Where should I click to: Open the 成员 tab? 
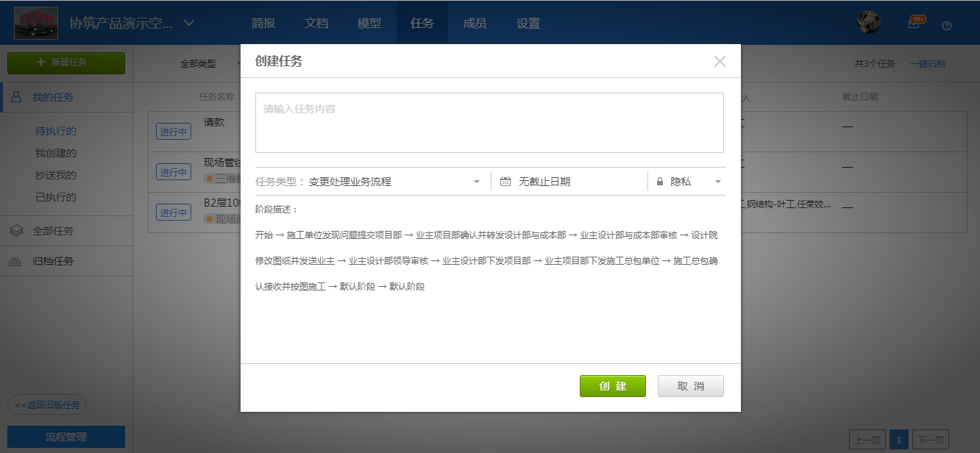(x=475, y=23)
